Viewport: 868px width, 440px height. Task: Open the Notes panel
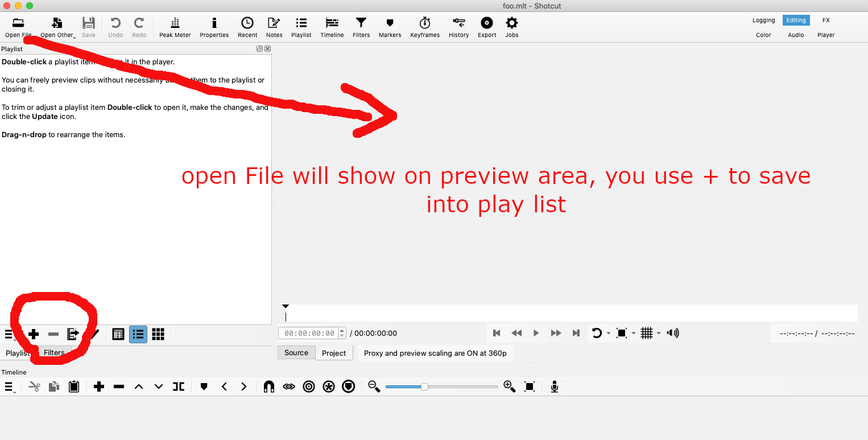274,27
